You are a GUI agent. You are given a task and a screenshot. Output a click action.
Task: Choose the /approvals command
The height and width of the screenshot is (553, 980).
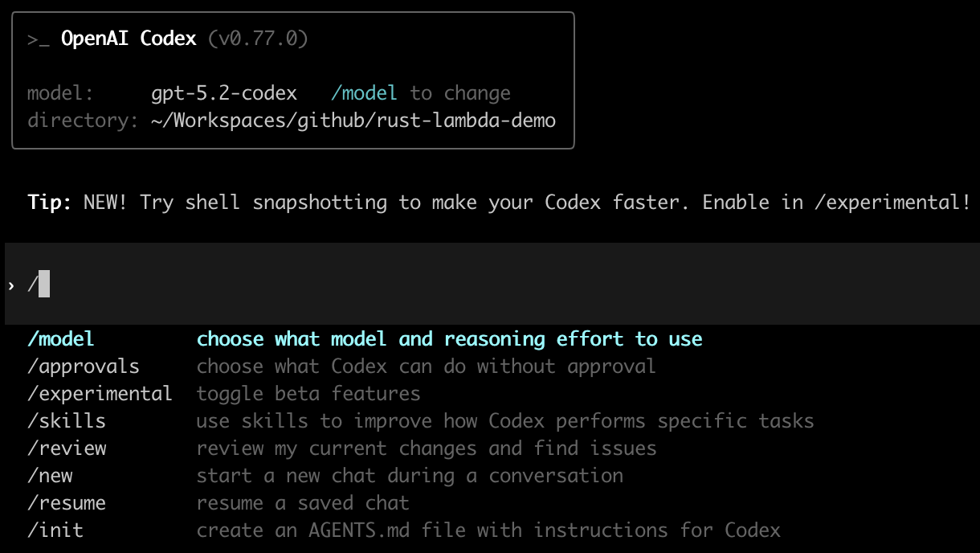(84, 367)
